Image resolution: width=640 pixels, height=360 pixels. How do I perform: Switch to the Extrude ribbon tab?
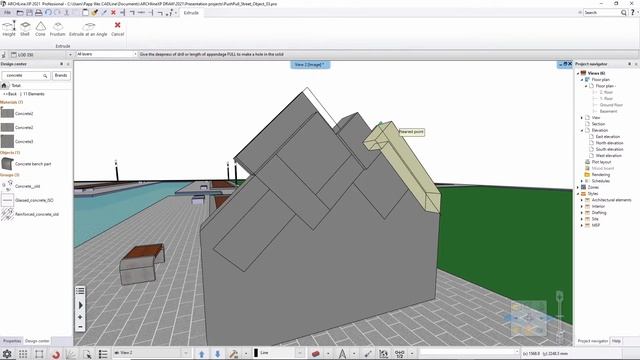[191, 13]
